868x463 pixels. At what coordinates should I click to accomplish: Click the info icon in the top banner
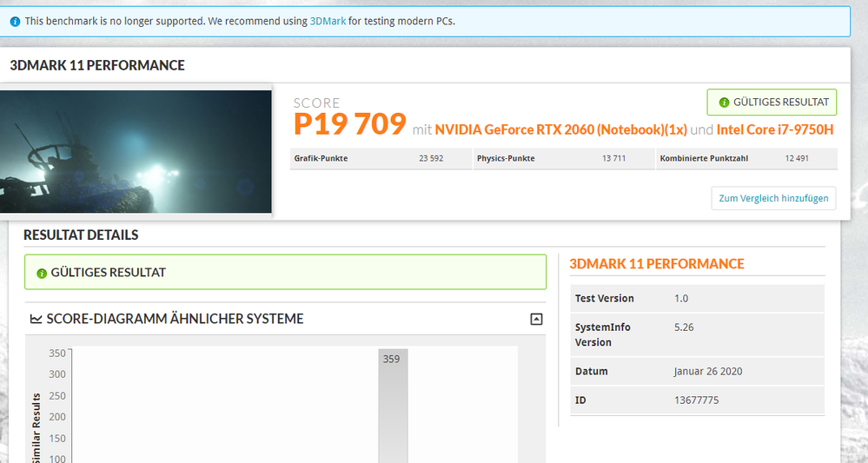15,21
